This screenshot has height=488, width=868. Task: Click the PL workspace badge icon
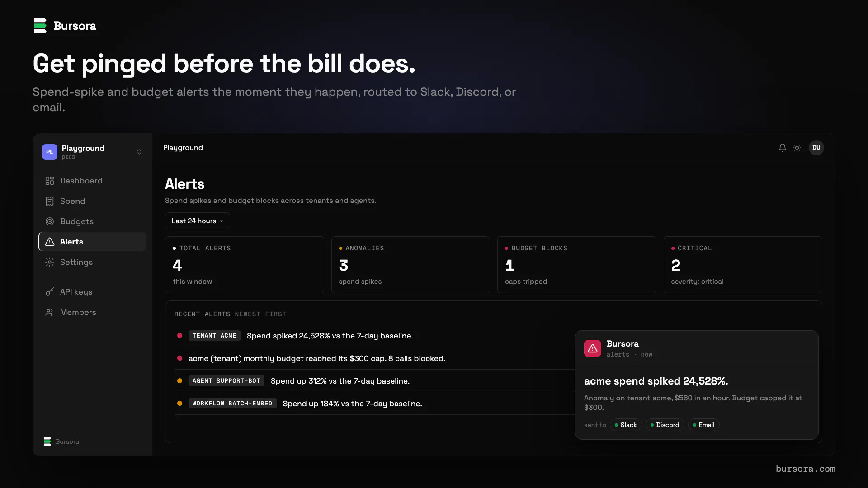(x=50, y=152)
